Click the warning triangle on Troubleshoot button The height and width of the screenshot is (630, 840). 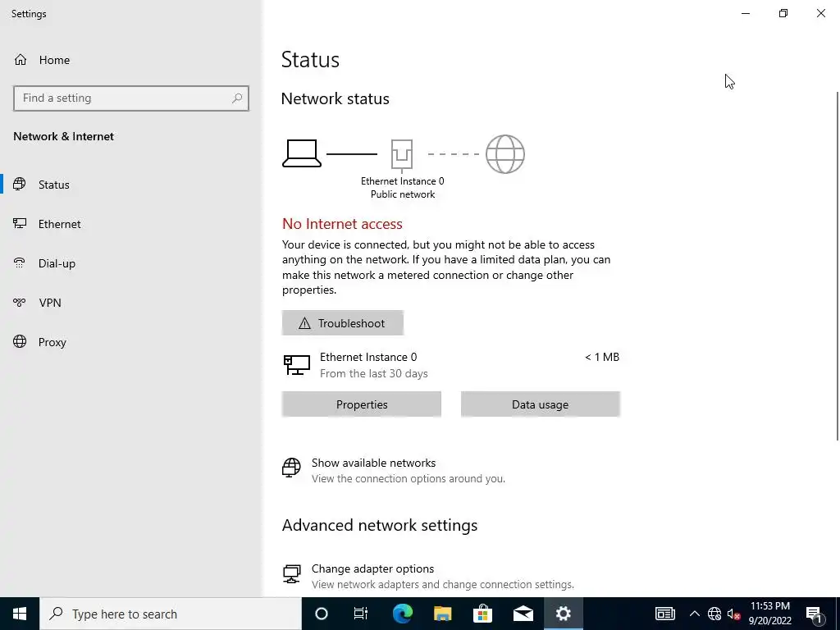pyautogui.click(x=304, y=323)
